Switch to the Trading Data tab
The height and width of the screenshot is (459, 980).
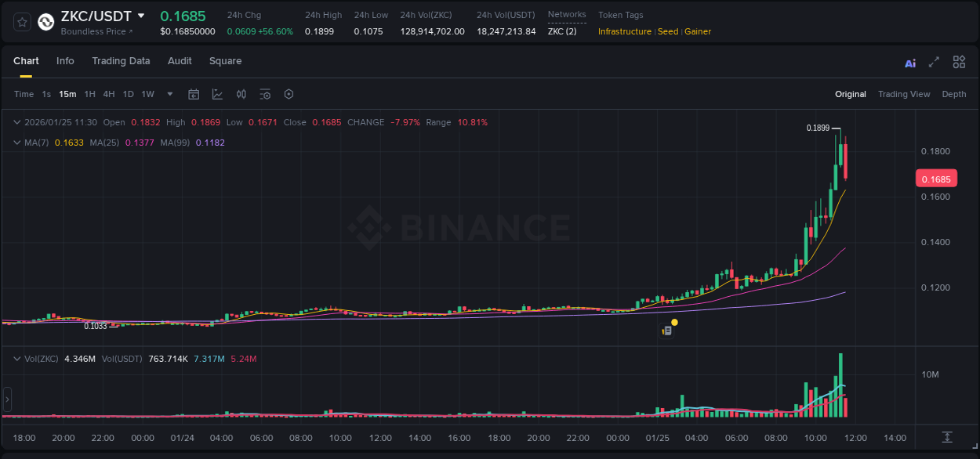122,61
